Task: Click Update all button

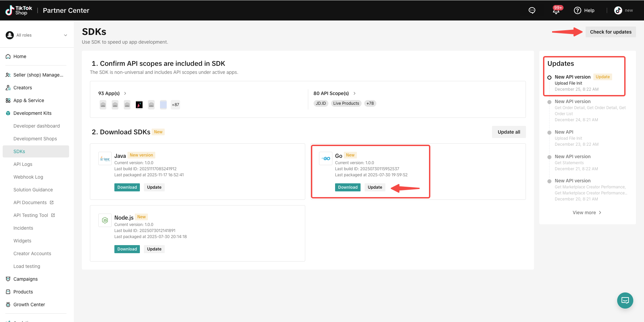Action: click(x=509, y=132)
